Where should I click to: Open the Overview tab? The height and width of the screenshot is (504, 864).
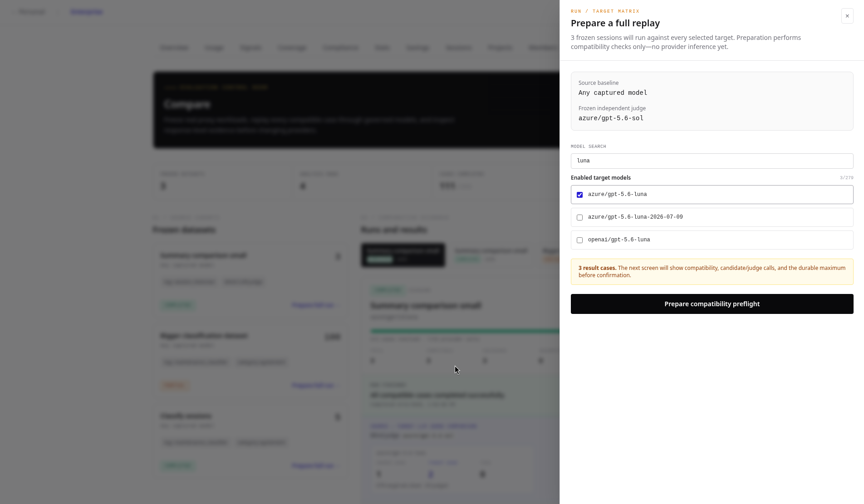pos(174,48)
